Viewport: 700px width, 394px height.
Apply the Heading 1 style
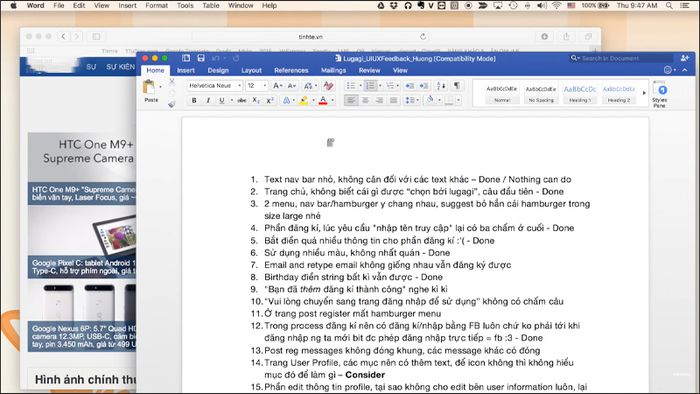click(579, 94)
